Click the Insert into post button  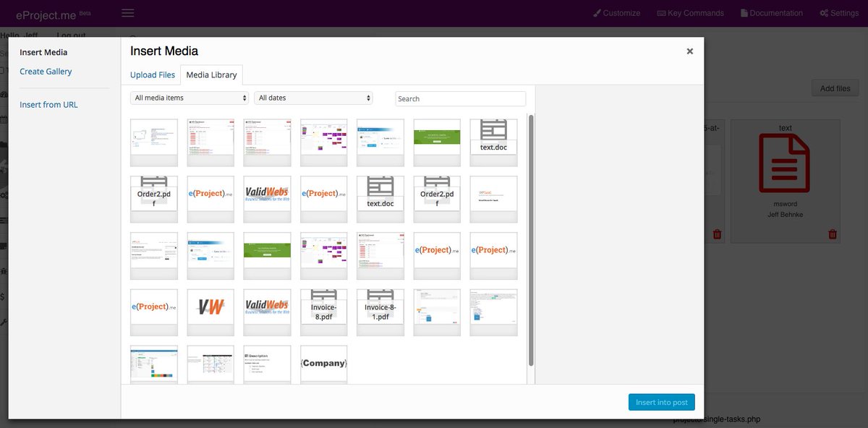coord(662,402)
